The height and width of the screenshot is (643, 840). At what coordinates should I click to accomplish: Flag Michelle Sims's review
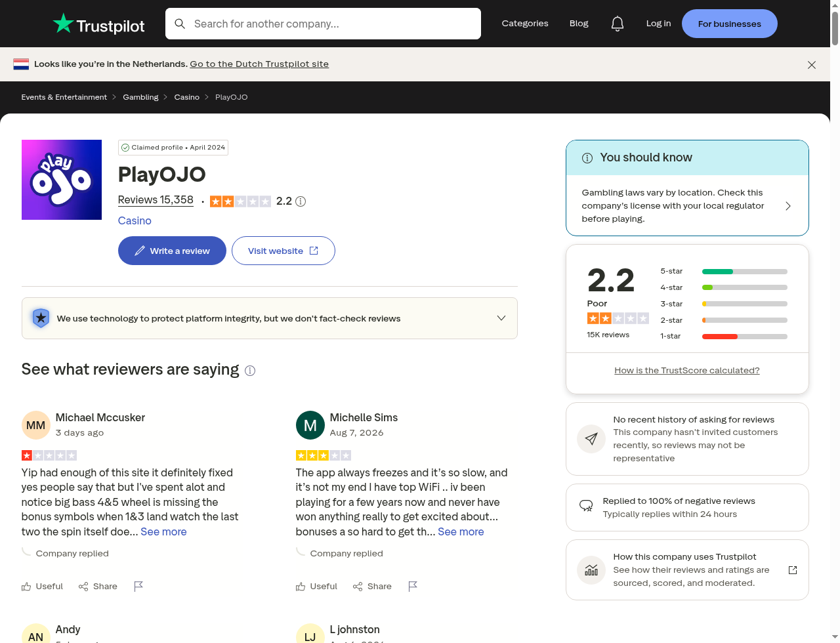(413, 587)
